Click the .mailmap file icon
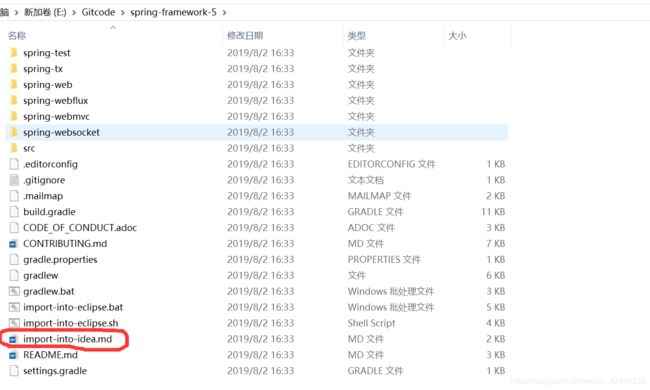Image resolution: width=650 pixels, height=390 pixels. [x=14, y=196]
